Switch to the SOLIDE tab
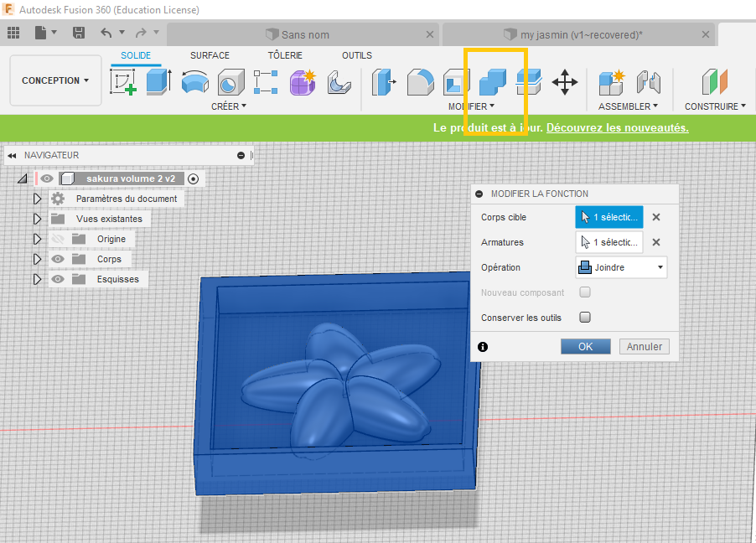 point(136,55)
